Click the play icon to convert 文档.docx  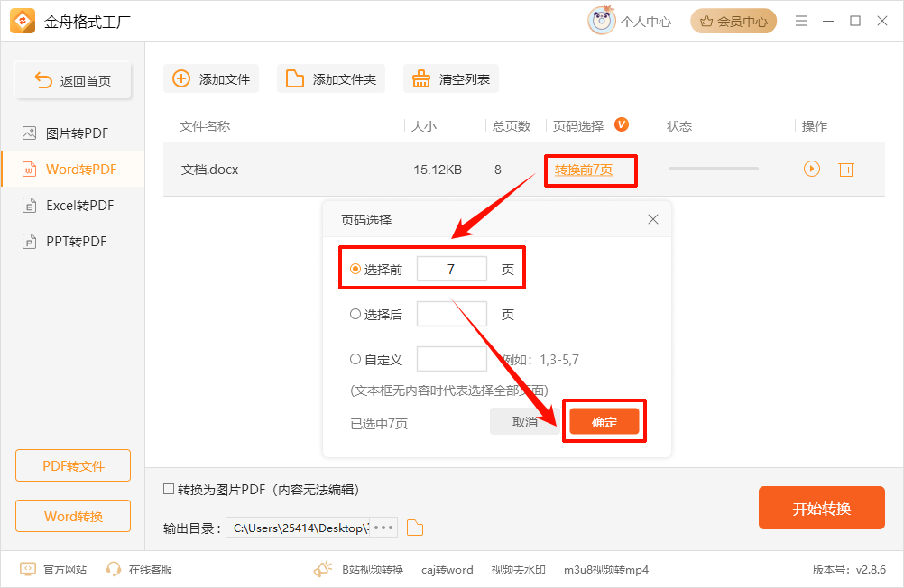(x=811, y=168)
